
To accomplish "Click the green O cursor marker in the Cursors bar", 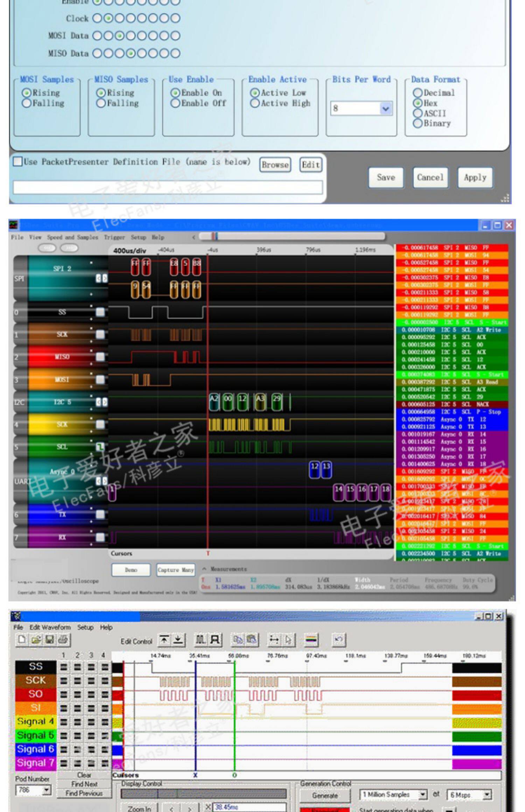I will coord(234,775).
